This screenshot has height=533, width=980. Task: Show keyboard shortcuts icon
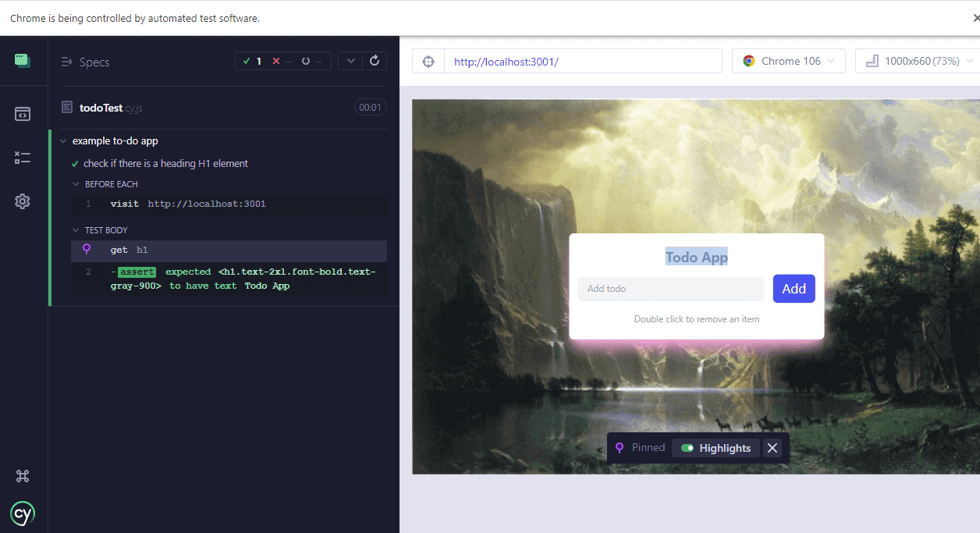pyautogui.click(x=23, y=476)
